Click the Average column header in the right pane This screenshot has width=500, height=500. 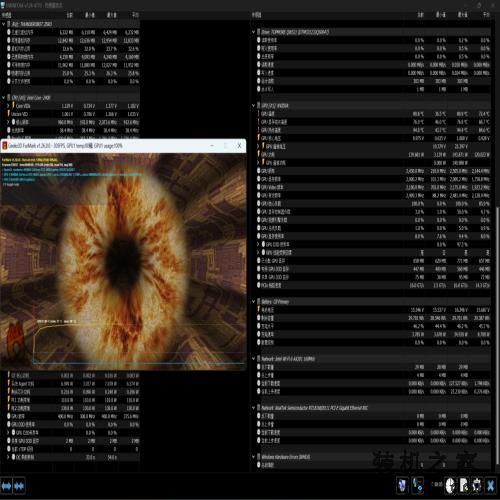tap(486, 15)
